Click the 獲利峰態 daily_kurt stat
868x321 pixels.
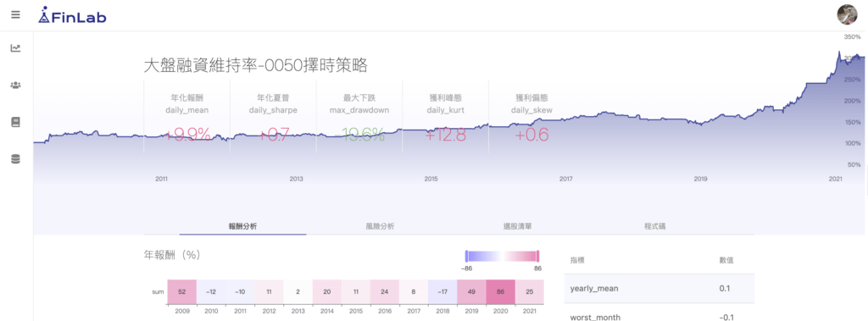coord(445,116)
